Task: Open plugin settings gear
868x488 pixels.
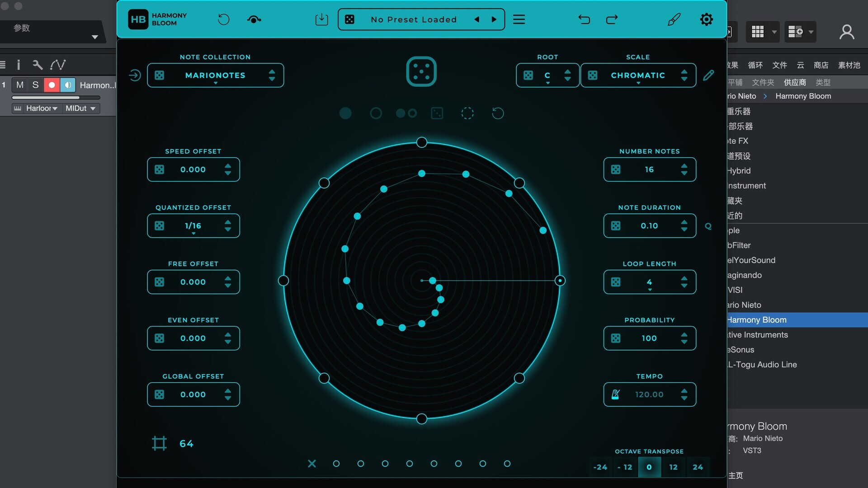Action: click(706, 19)
